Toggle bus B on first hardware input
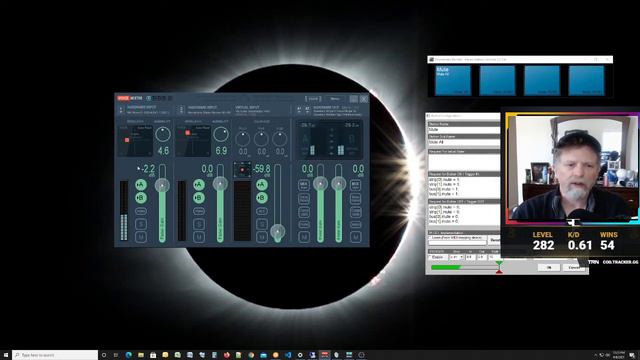The width and height of the screenshot is (640, 360). tap(141, 198)
